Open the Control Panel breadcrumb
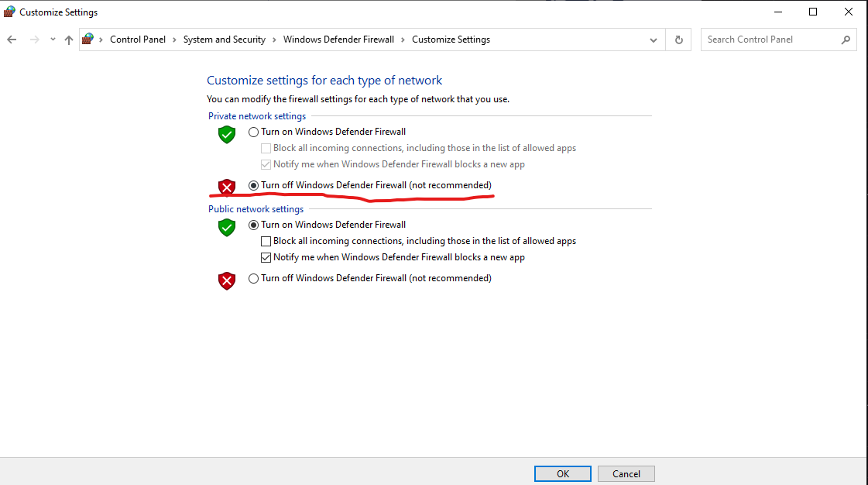Image resolution: width=868 pixels, height=485 pixels. (138, 40)
